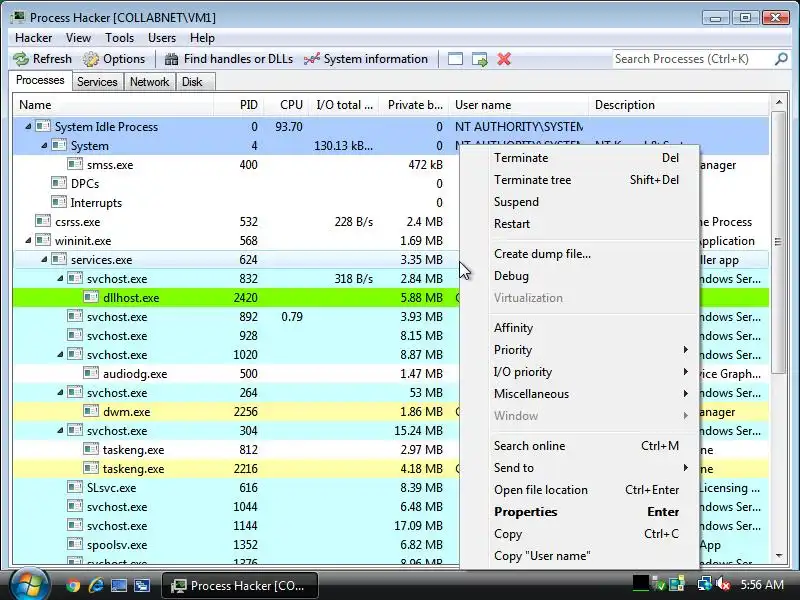Click the dwm.exe process icon
This screenshot has width=800, height=600.
pos(91,411)
